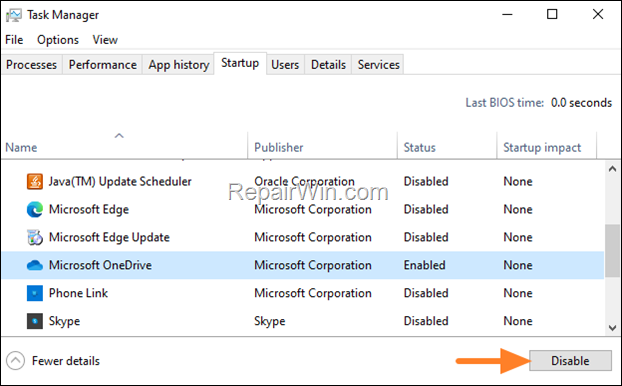Viewport: 622px width, 386px height.
Task: Click Oracle Corporation publisher cell
Action: pyautogui.click(x=304, y=182)
